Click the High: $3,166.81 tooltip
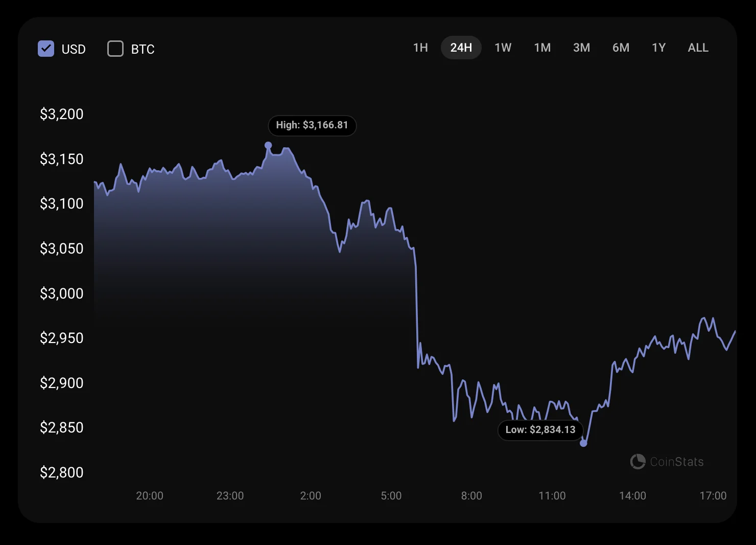The height and width of the screenshot is (545, 756). click(x=312, y=125)
